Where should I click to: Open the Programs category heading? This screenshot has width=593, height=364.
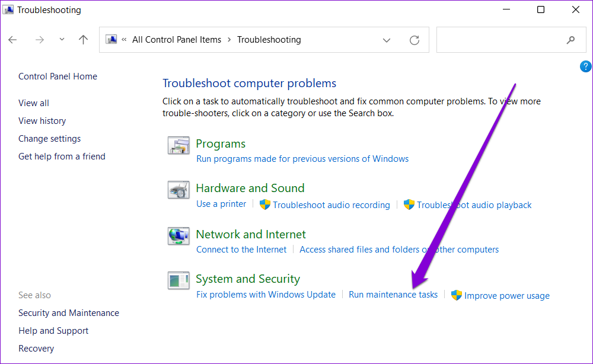221,143
